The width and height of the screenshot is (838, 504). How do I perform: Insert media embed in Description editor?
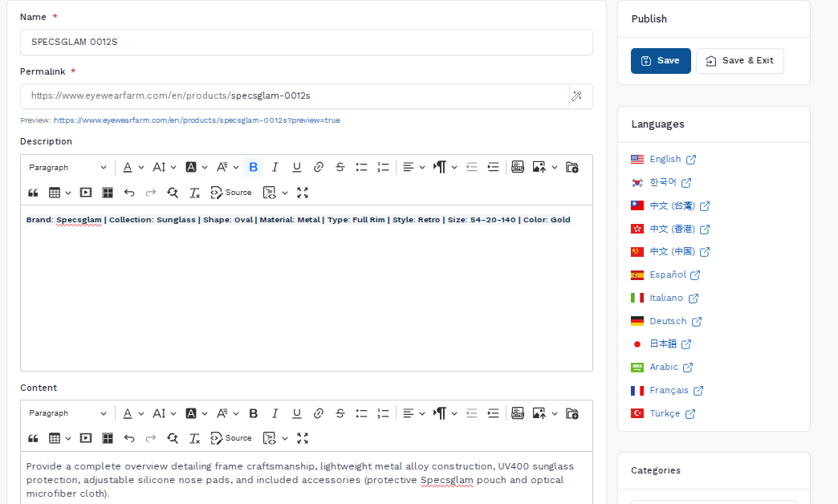[x=86, y=193]
